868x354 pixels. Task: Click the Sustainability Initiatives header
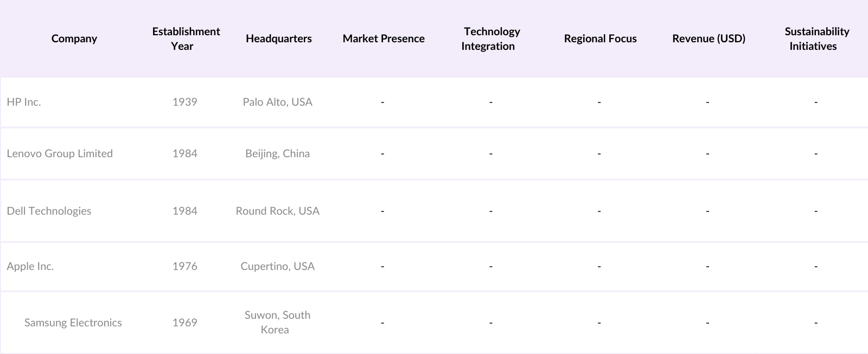click(816, 38)
